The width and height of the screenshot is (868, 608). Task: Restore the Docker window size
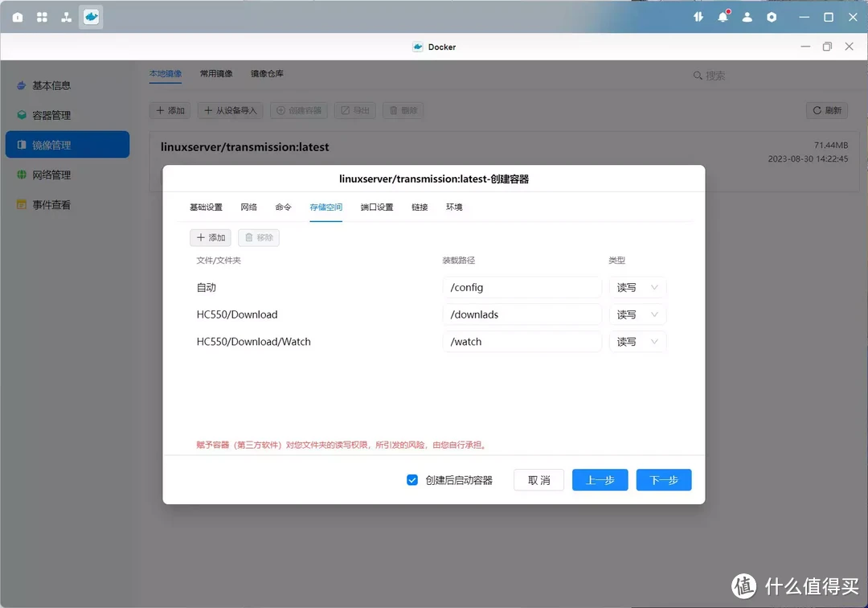(827, 47)
